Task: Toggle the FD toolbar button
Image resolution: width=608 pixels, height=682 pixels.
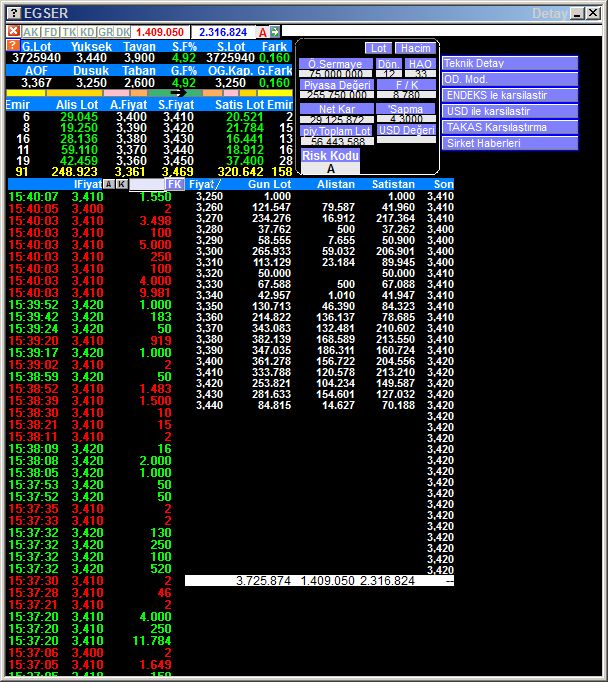Action: tap(51, 32)
